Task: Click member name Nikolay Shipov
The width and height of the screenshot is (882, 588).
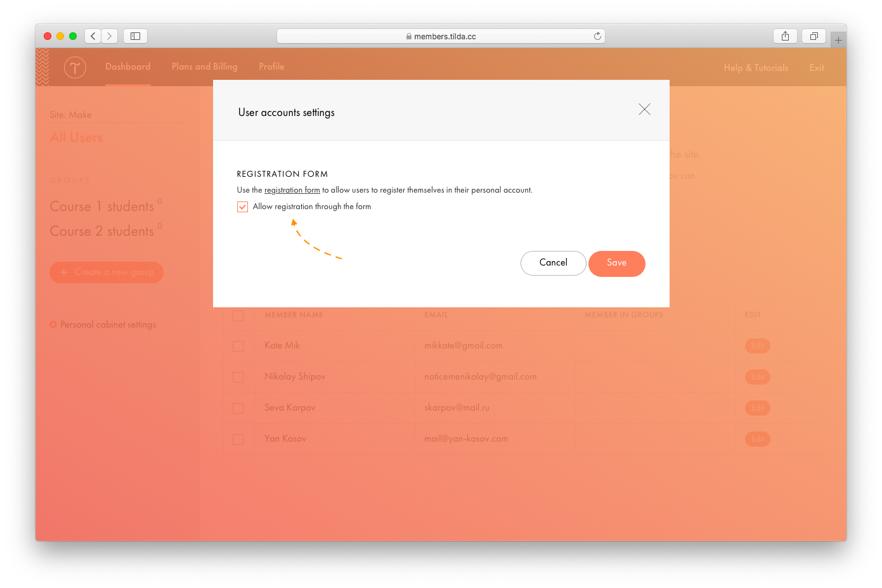Action: [x=295, y=376]
